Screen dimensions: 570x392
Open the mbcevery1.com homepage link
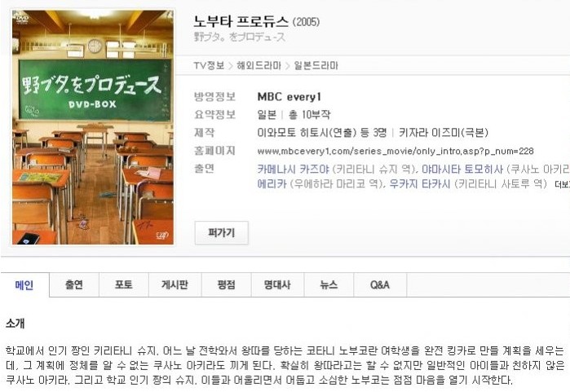[x=395, y=151]
